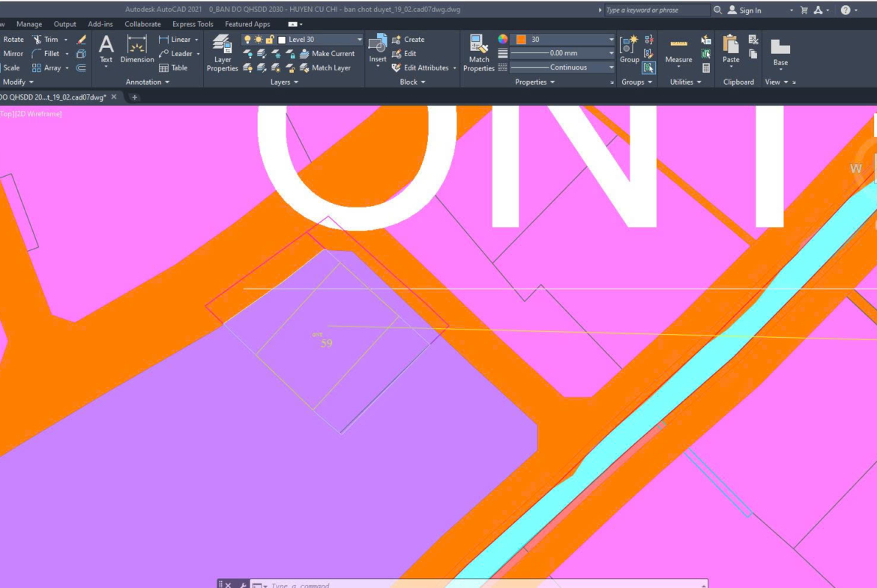
Task: Click the Group objects icon
Action: click(x=630, y=49)
